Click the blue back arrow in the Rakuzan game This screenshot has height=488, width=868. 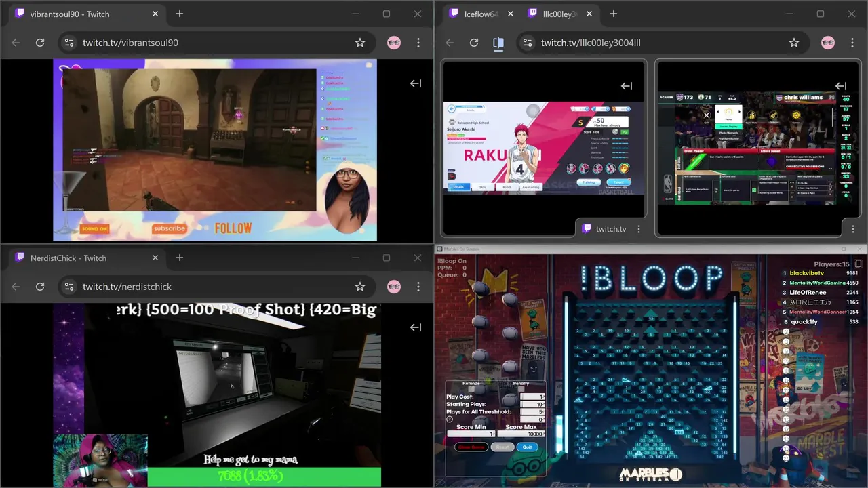tap(452, 109)
